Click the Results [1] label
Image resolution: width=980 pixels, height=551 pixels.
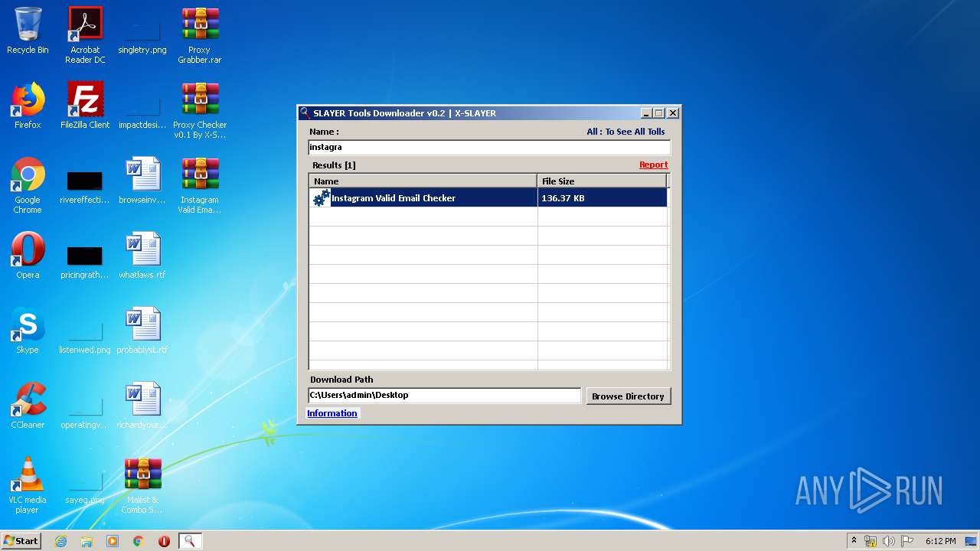pos(334,165)
